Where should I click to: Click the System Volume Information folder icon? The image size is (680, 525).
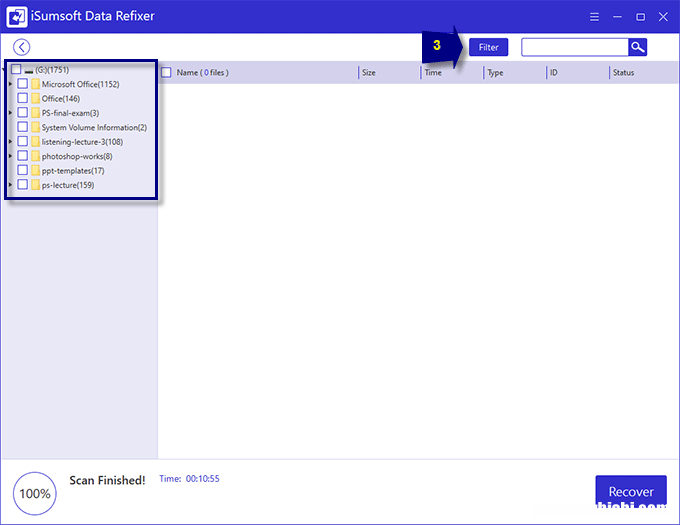tap(36, 127)
